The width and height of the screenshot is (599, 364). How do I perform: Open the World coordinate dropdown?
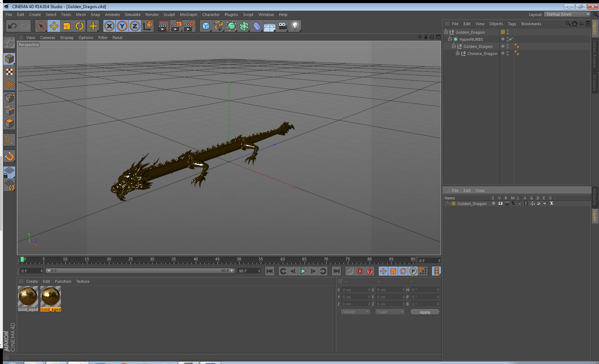pyautogui.click(x=356, y=312)
